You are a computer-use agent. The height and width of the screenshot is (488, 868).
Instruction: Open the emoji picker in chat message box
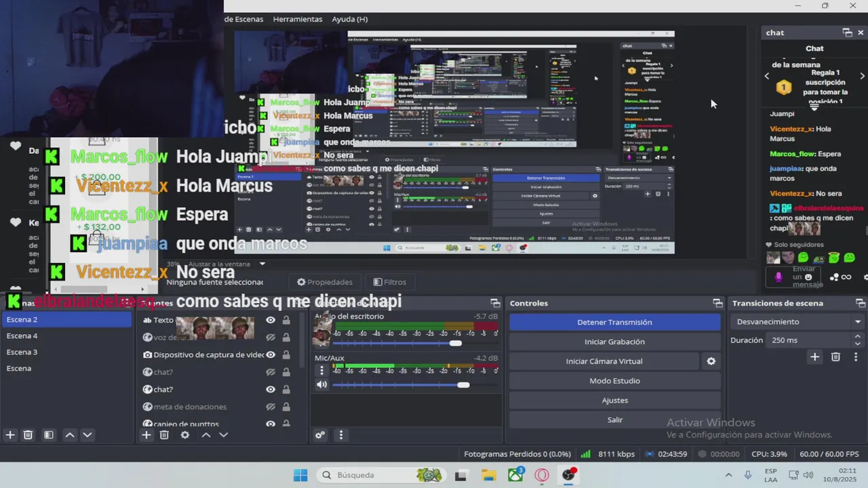coord(808,277)
